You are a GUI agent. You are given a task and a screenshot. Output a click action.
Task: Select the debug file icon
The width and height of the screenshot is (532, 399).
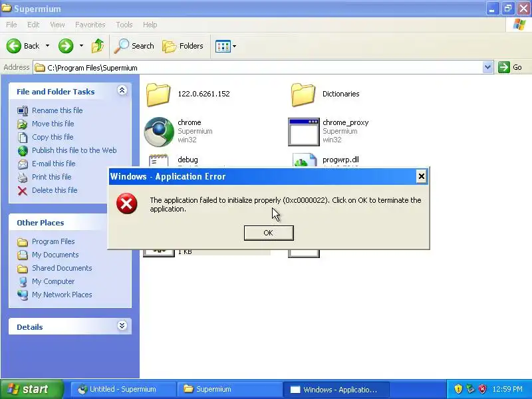click(158, 160)
